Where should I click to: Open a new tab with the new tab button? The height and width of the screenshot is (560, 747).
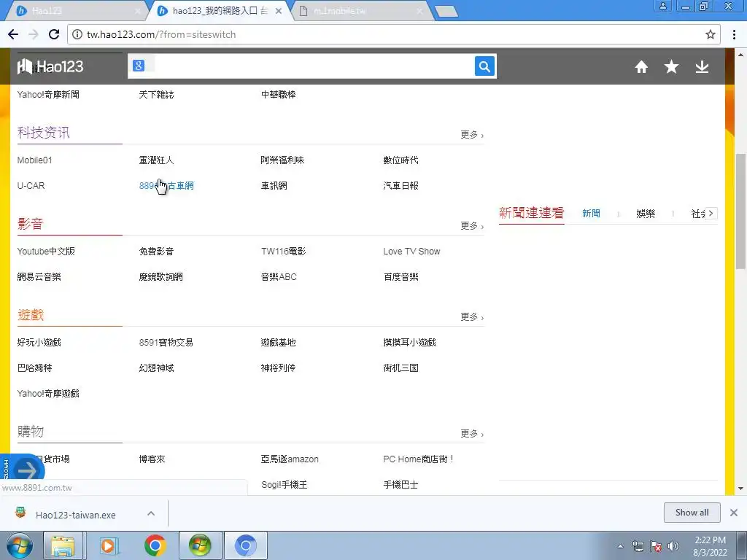[x=446, y=12]
